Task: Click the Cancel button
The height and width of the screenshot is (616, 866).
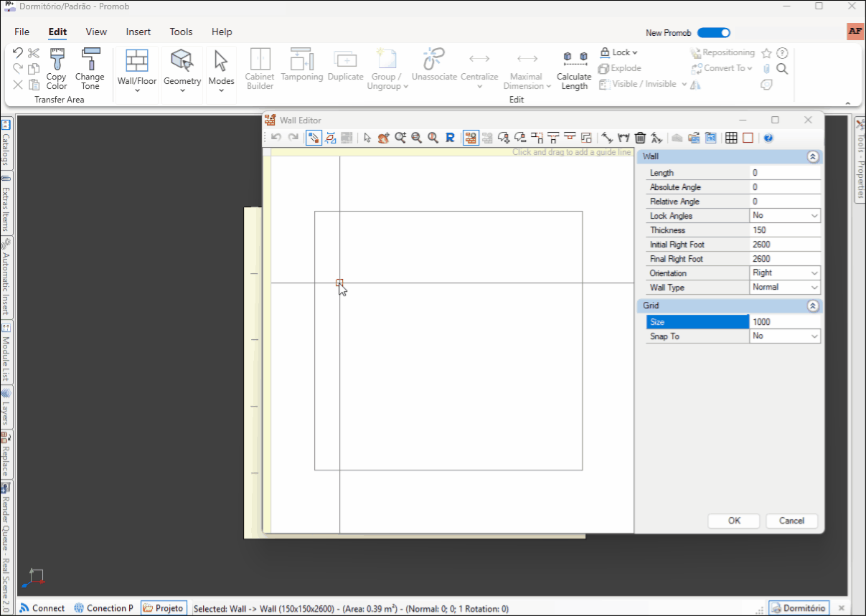Action: (791, 521)
